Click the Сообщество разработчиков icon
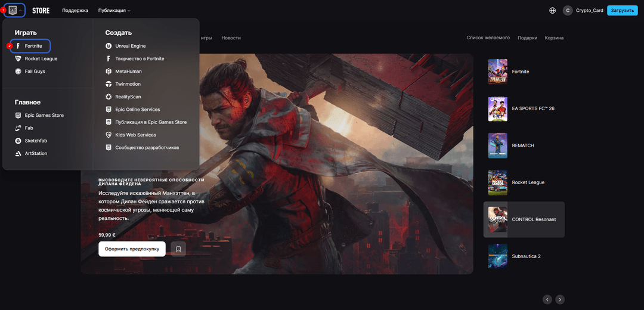The height and width of the screenshot is (310, 644). tap(109, 148)
